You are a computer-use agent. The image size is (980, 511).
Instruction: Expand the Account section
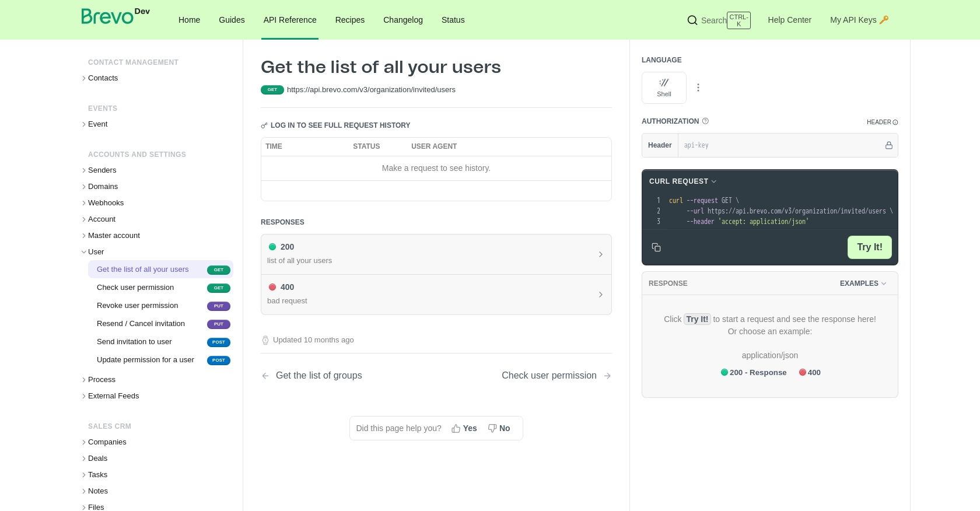tap(99, 219)
